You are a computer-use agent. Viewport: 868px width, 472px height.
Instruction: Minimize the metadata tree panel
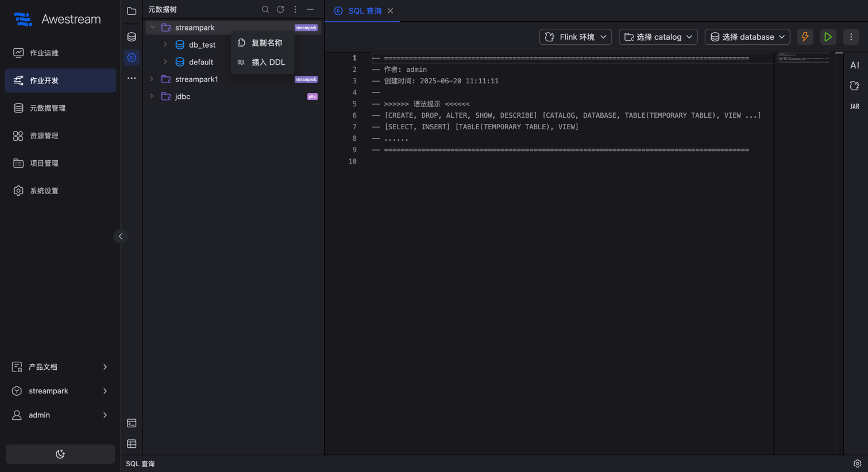(x=310, y=10)
